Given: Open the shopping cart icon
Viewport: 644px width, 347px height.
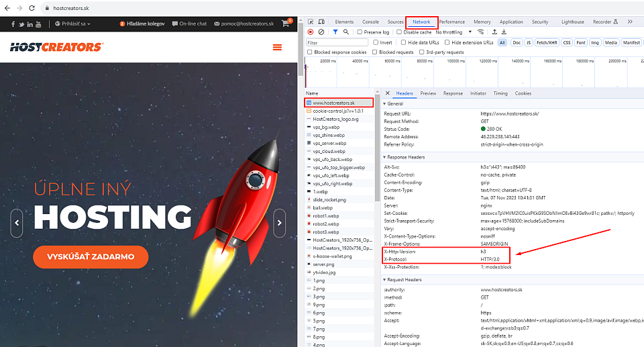Looking at the screenshot, I should click(286, 24).
